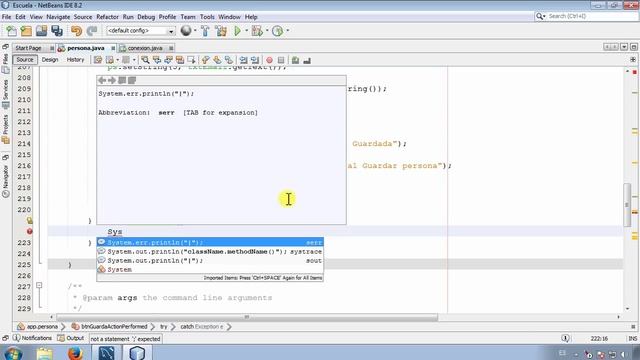Toggle the Design view button
Image resolution: width=640 pixels, height=360 pixels.
point(50,60)
